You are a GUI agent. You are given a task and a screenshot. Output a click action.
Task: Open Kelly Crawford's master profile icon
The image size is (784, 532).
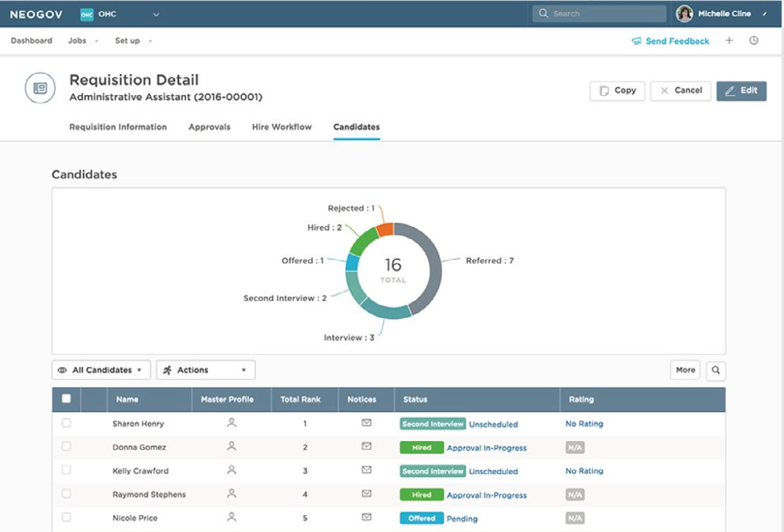[231, 469]
